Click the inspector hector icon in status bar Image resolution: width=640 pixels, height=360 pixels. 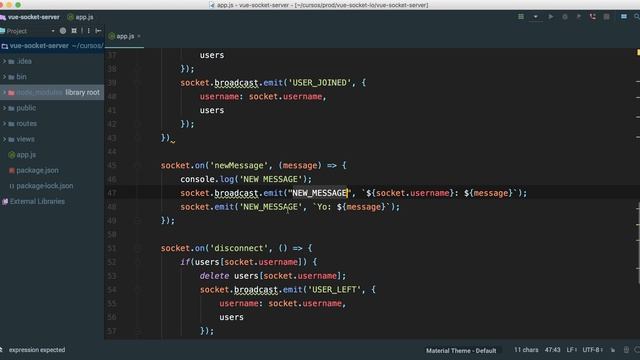click(x=626, y=350)
